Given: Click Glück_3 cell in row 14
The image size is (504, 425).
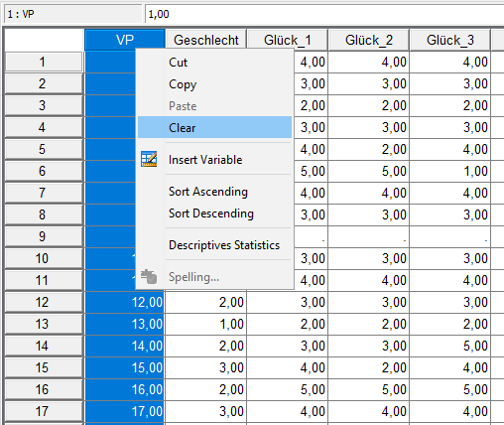Looking at the screenshot, I should [450, 346].
